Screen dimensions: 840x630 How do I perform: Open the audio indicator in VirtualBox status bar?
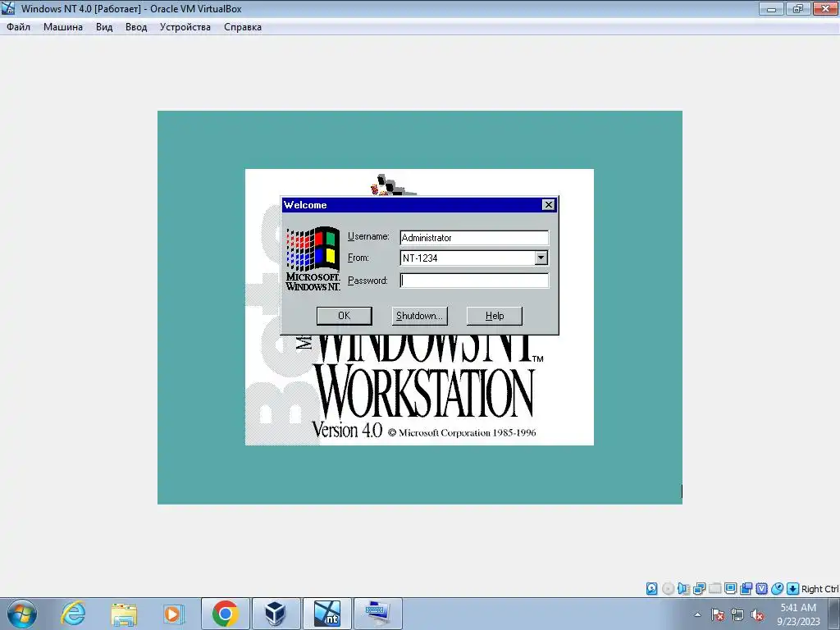[683, 589]
